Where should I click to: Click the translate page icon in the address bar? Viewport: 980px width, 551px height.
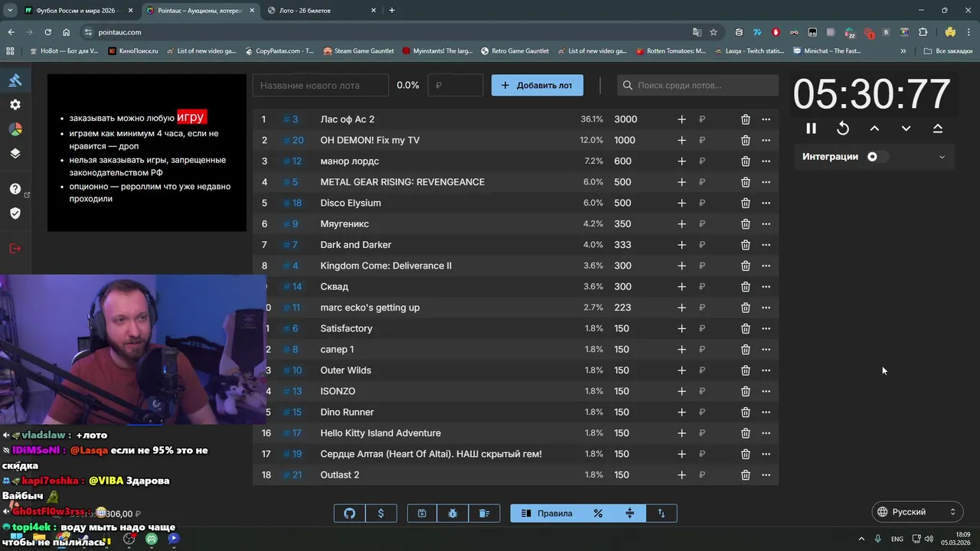(697, 32)
